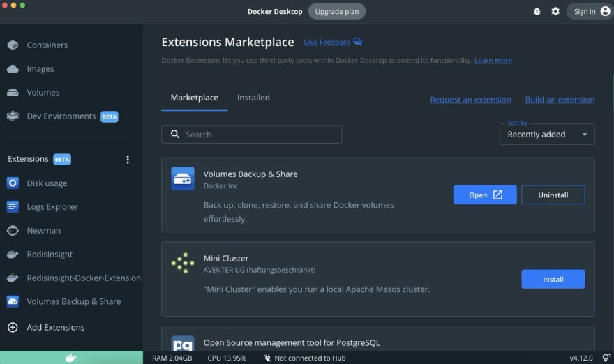Click the Upgrade plan button
The width and height of the screenshot is (614, 364).
coord(337,11)
